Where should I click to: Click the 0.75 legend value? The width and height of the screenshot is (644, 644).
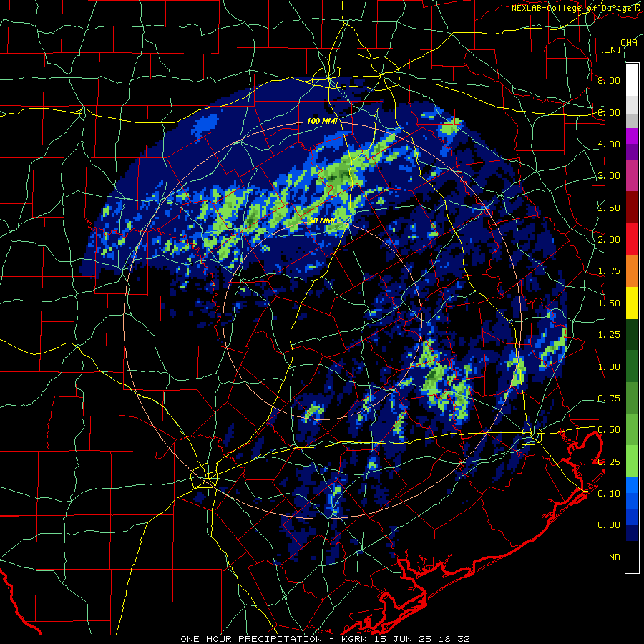point(609,399)
